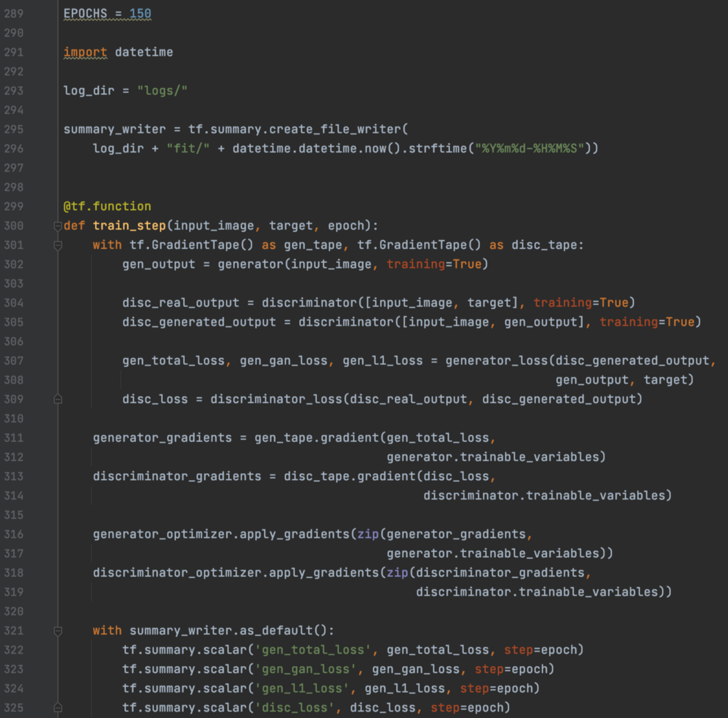This screenshot has width=728, height=718.
Task: Click generator_optimizer.apply_gradients call
Action: tap(221, 534)
